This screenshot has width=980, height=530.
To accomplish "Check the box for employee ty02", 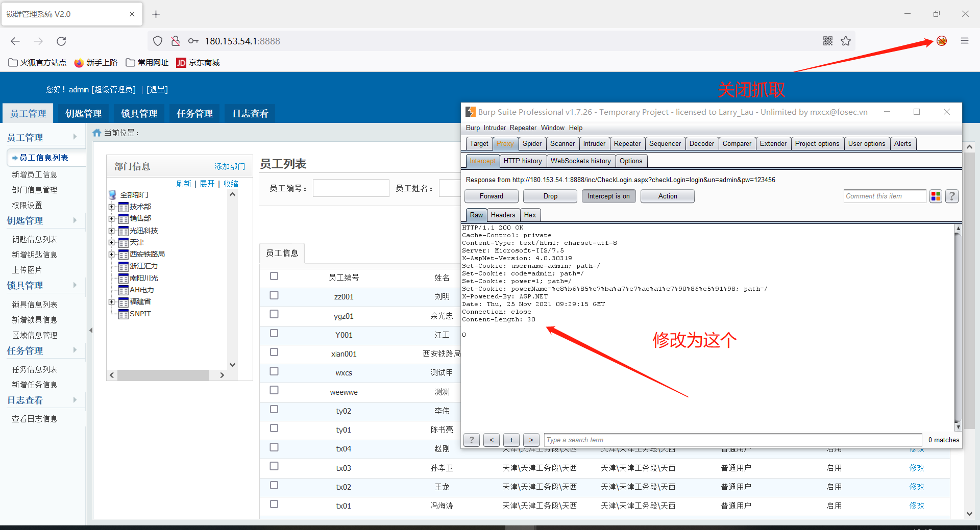I will 274,409.
